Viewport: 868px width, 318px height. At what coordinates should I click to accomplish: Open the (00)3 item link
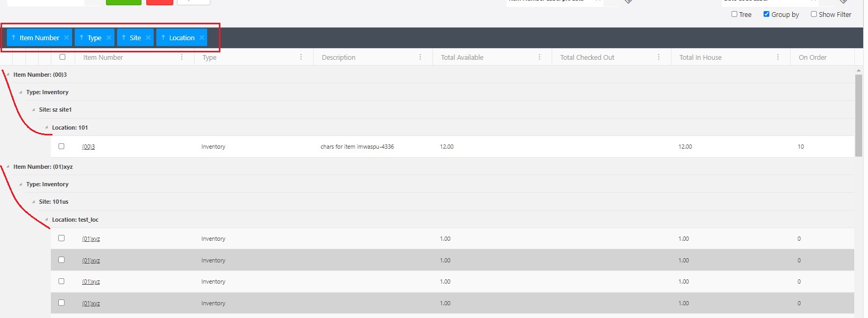(88, 147)
